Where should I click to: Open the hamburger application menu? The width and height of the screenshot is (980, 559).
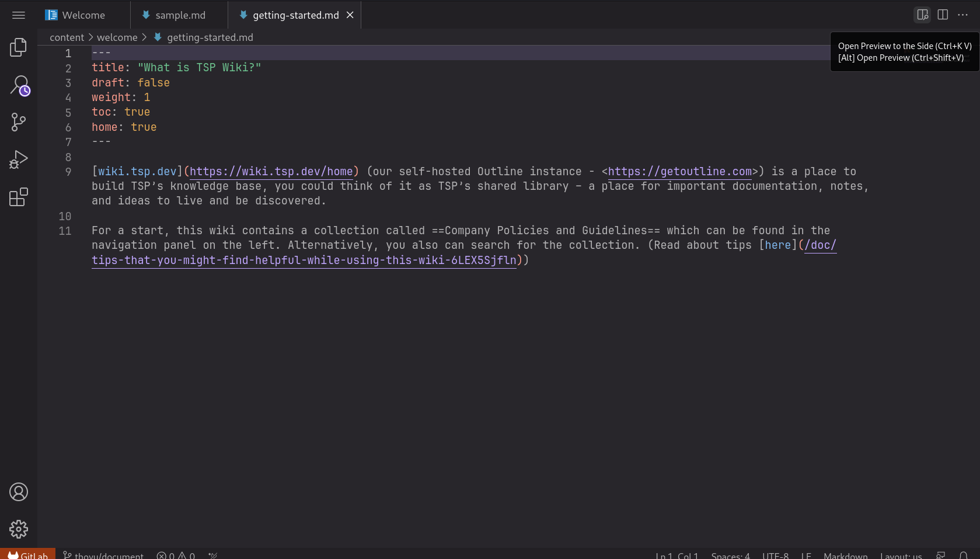[19, 15]
